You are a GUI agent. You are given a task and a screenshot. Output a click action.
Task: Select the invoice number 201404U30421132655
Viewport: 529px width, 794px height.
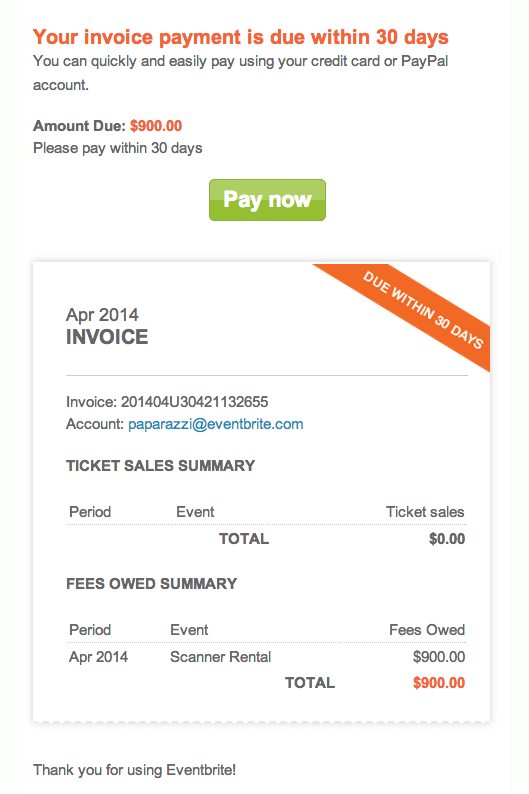tap(194, 402)
